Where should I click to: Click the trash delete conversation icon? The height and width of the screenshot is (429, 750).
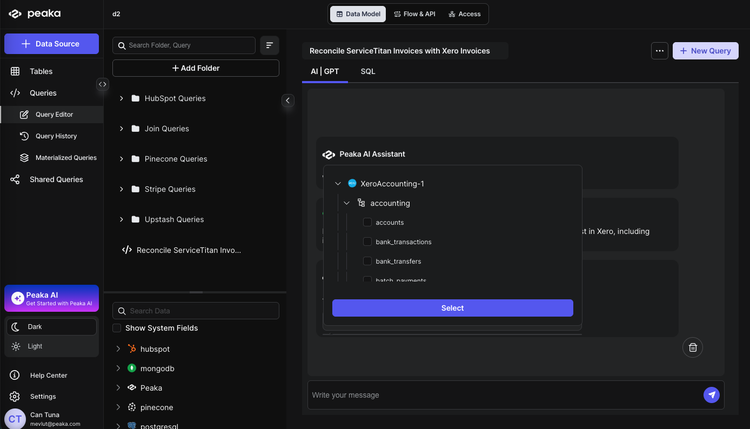692,347
